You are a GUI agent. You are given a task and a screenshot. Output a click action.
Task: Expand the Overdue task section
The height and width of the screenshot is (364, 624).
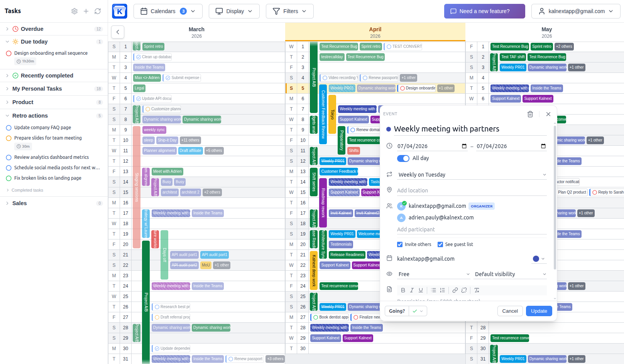(7, 29)
